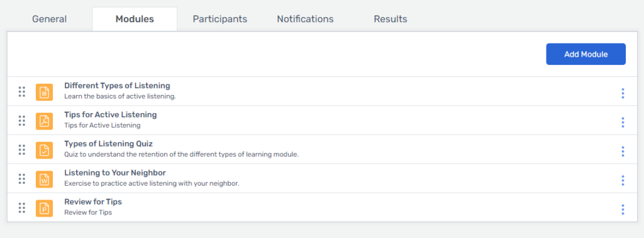Switch to the General tab
Screen dimensions: 644x238
point(49,19)
